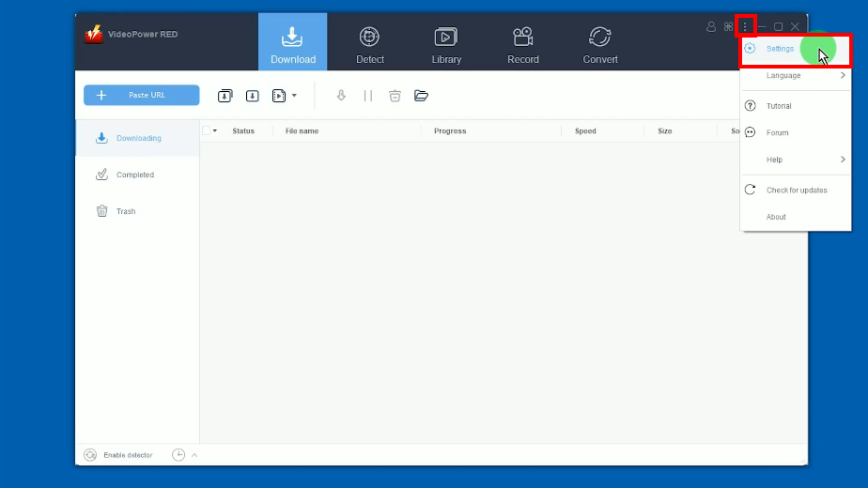Screen dimensions: 868x488
Task: Click the schedule clock icon
Action: click(x=178, y=455)
